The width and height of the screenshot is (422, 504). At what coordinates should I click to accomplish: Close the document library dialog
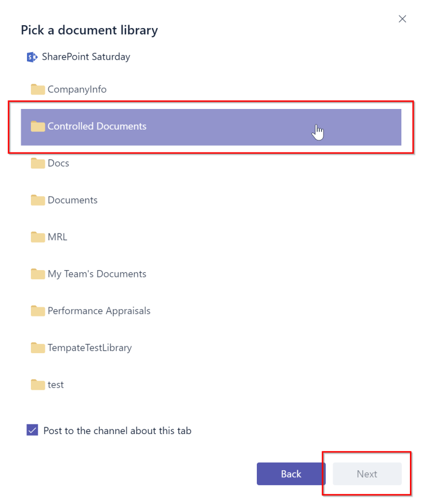tap(403, 19)
